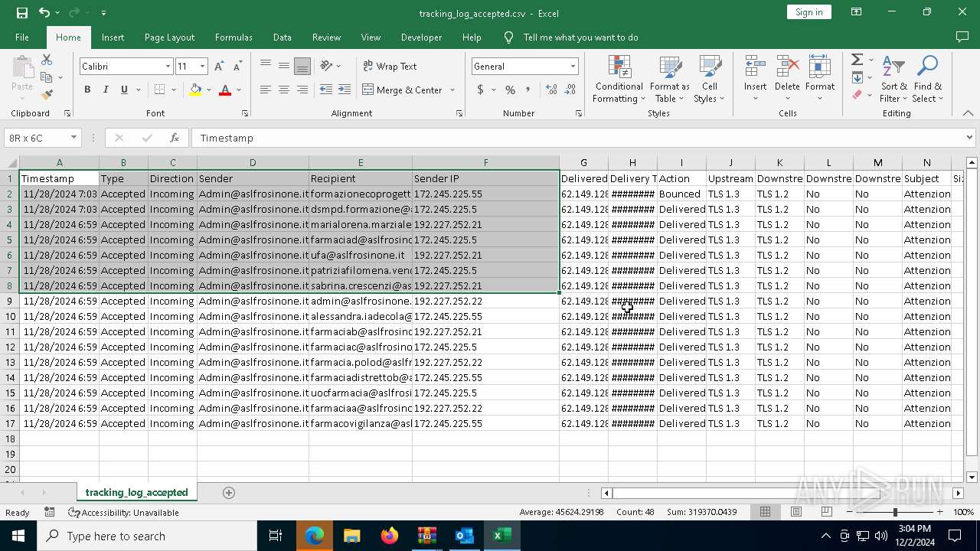Click the Name Box field

coord(43,139)
